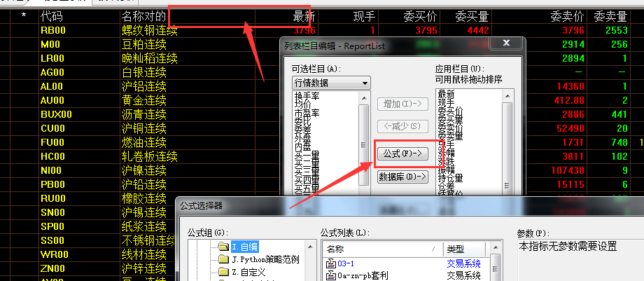Select the Z.自定义 formula group

(248, 272)
